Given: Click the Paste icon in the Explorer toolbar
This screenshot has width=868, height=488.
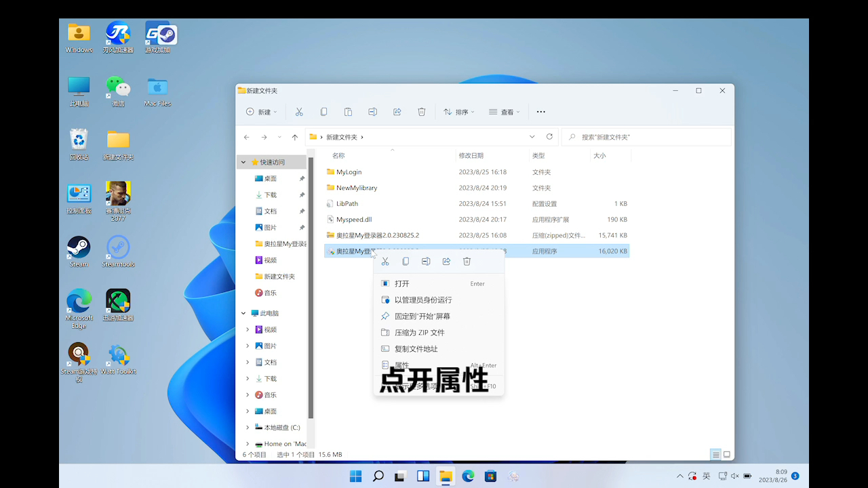Looking at the screenshot, I should coord(348,112).
